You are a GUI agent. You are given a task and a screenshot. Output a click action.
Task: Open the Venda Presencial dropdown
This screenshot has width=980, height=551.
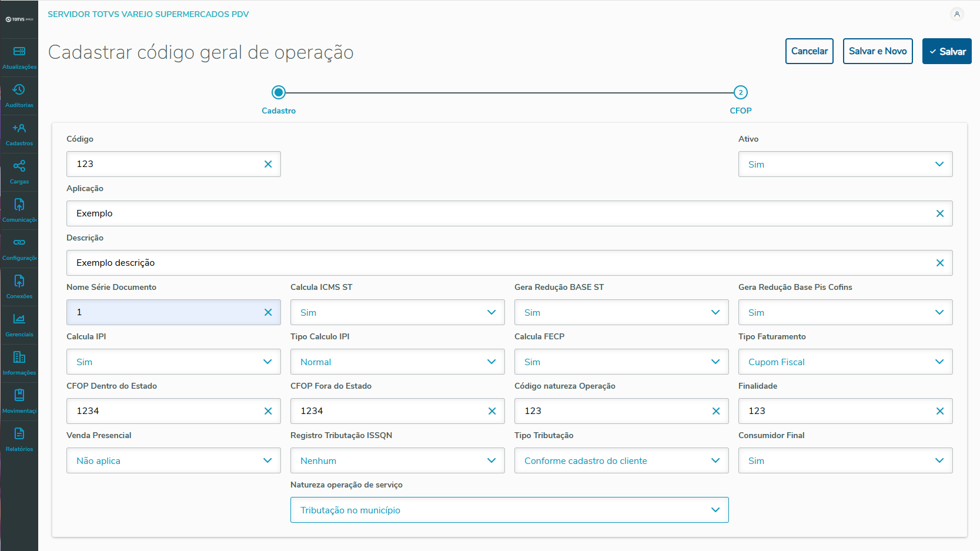173,460
